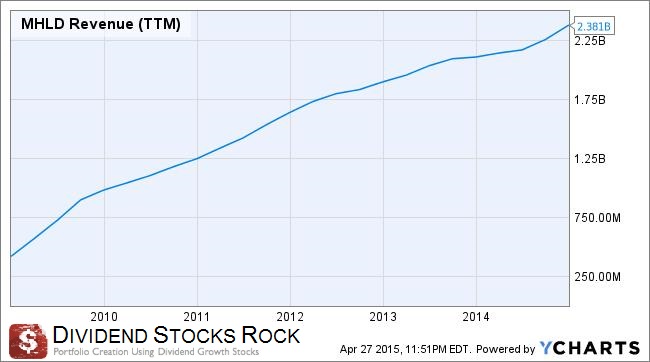Viewport: 650px width, 362px height.
Task: Click the 2012 x-axis year label
Action: [x=290, y=317]
